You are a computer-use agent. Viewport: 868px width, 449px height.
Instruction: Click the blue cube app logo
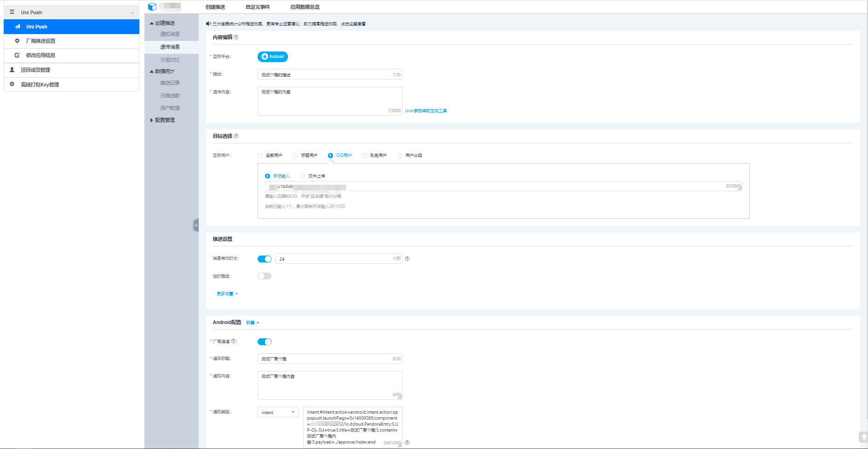point(152,6)
